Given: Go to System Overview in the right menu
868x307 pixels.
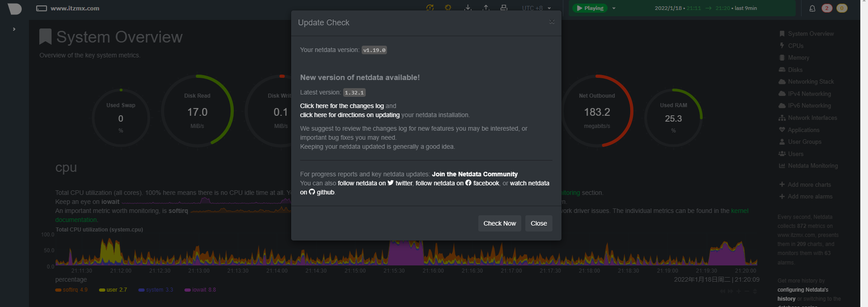Looking at the screenshot, I should point(806,33).
